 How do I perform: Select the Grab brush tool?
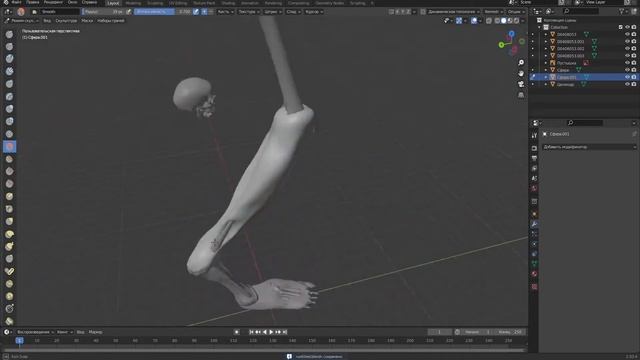pos(9,221)
